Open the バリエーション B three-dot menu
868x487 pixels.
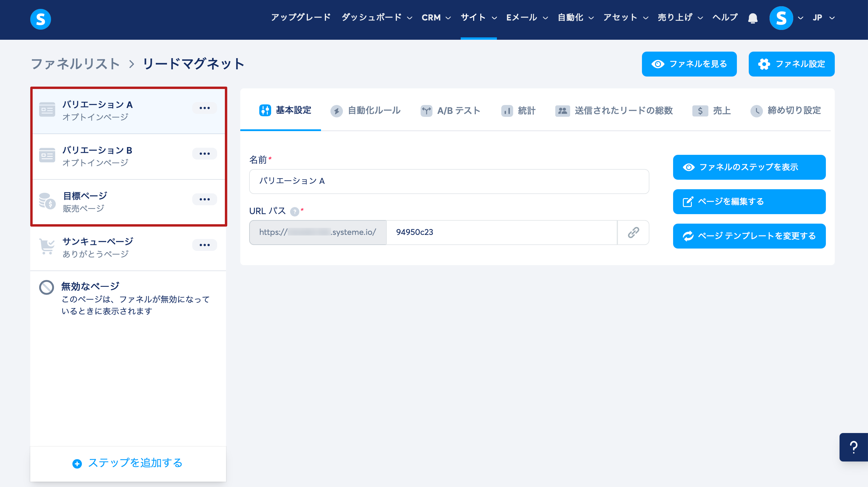pos(204,154)
